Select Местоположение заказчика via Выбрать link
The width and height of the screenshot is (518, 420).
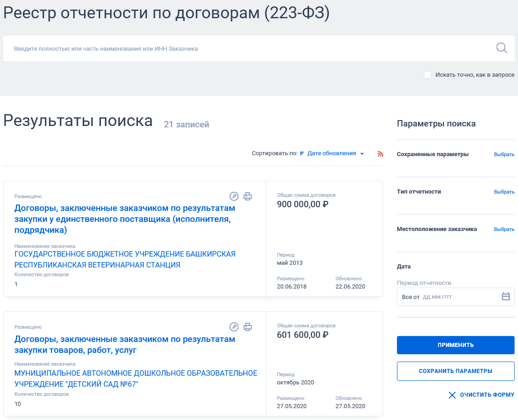coord(504,229)
